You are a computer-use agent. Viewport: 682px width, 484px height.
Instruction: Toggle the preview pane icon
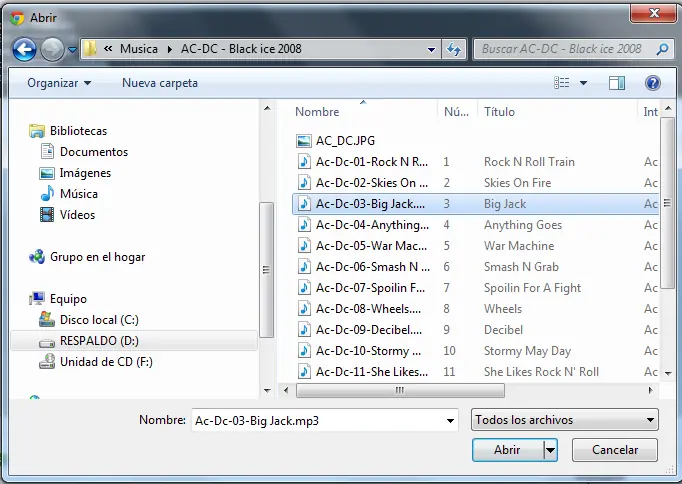(x=617, y=83)
